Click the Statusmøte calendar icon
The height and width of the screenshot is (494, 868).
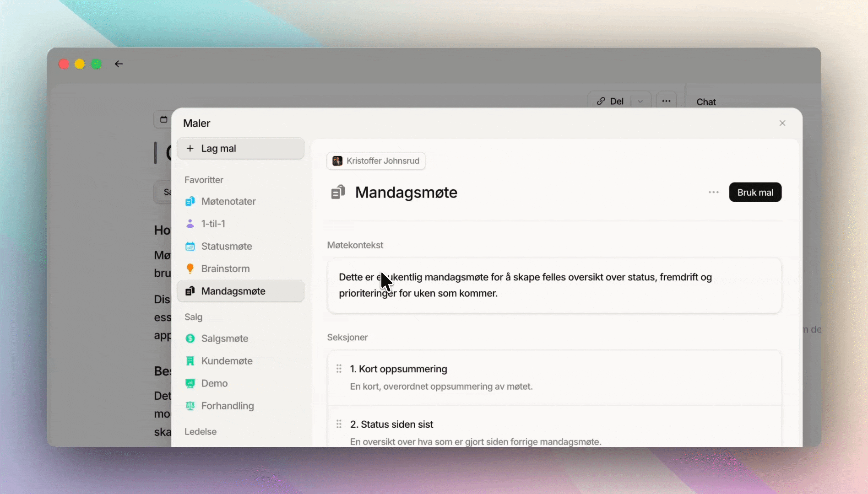click(190, 246)
